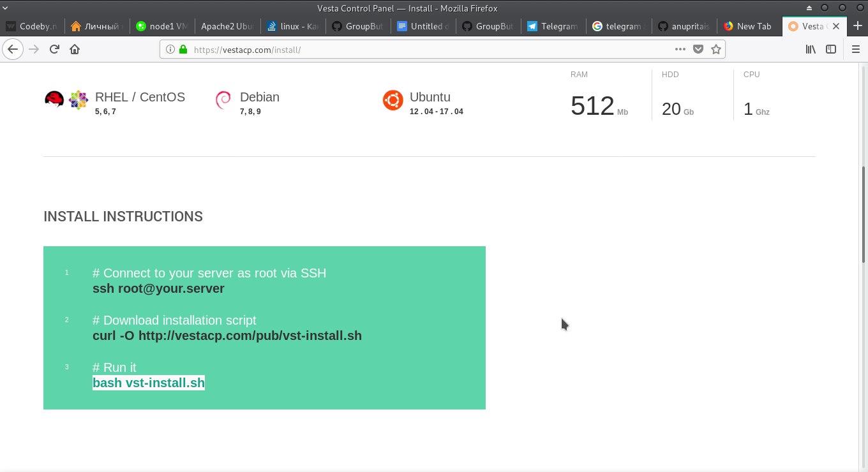Screen dimensions: 868x472
Task: Switch to the linux Stack Overflow tab
Action: 292,26
